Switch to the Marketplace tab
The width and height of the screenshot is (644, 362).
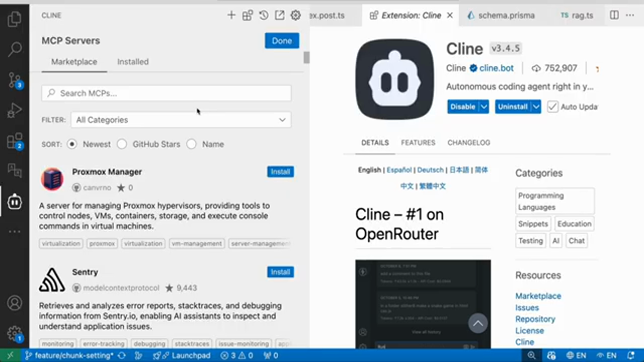coord(74,62)
